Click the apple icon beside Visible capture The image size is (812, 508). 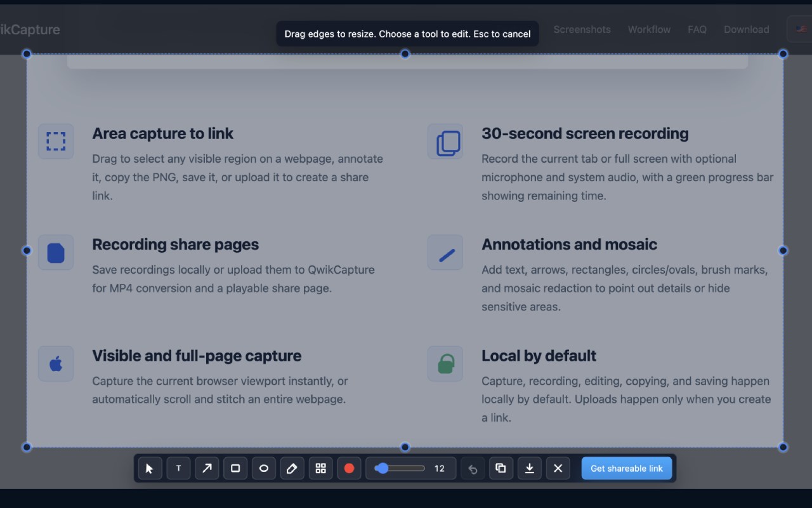[56, 363]
